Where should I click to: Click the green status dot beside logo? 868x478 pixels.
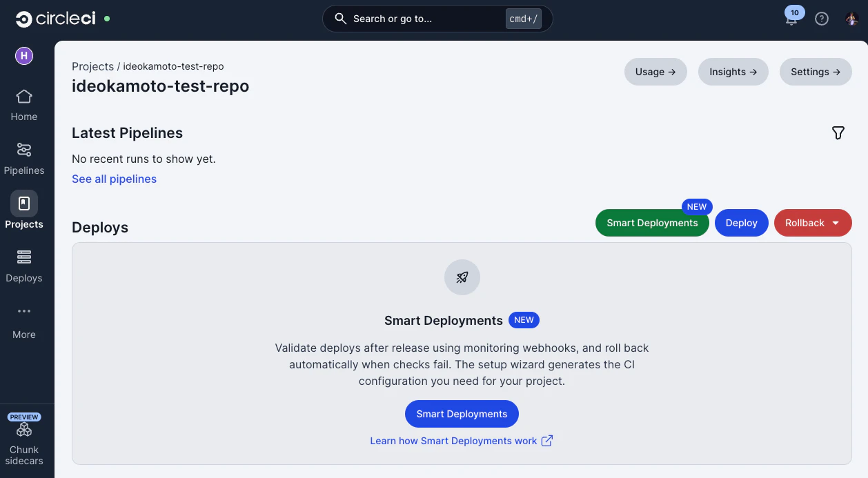pos(107,19)
